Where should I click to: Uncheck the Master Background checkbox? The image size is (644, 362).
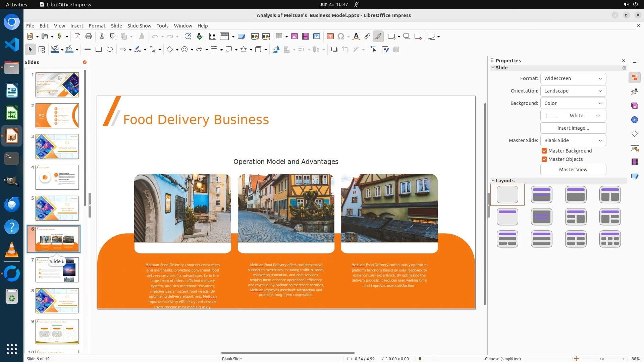pyautogui.click(x=544, y=151)
